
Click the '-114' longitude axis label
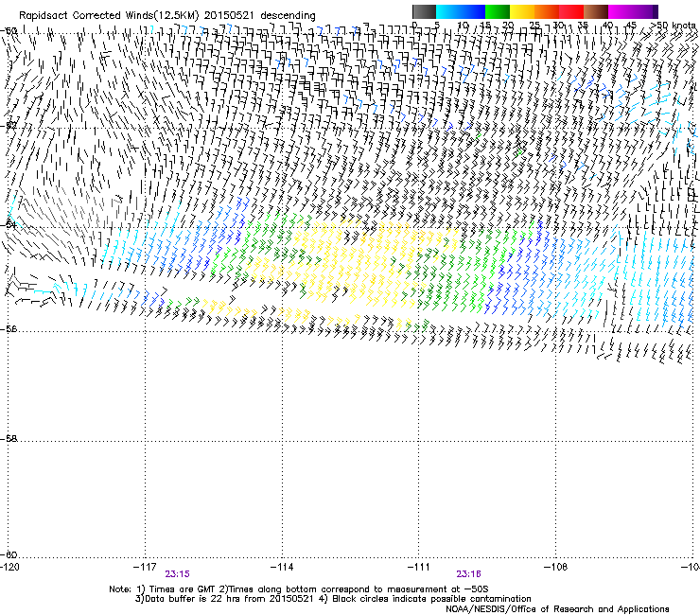click(282, 567)
